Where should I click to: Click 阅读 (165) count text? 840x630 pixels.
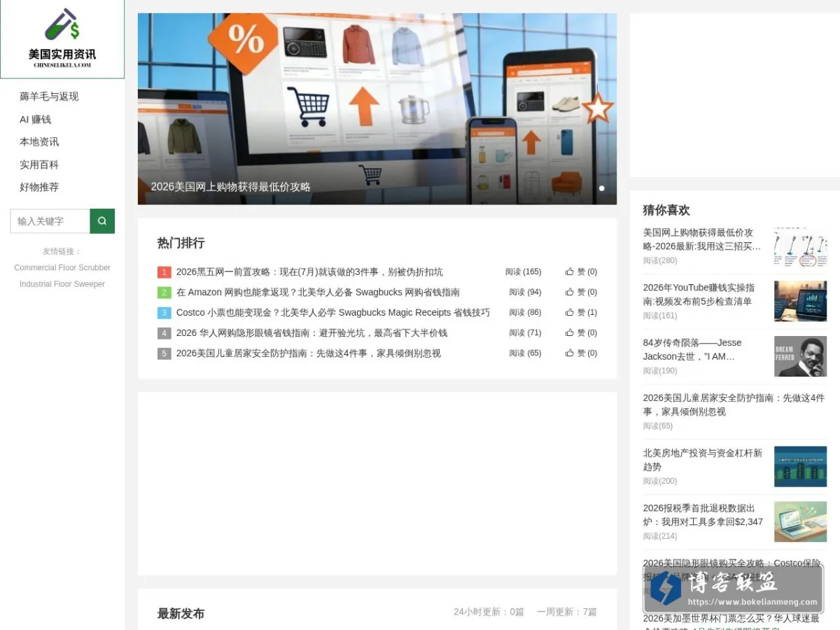524,272
